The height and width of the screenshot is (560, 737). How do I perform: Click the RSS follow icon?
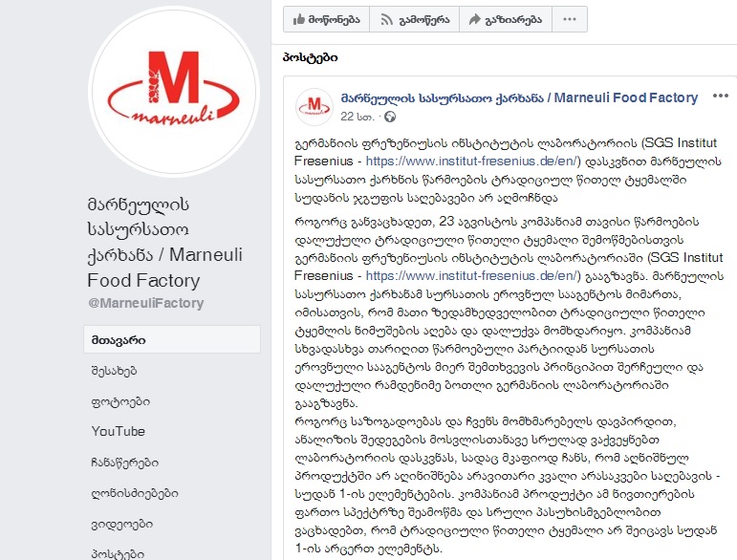point(386,19)
